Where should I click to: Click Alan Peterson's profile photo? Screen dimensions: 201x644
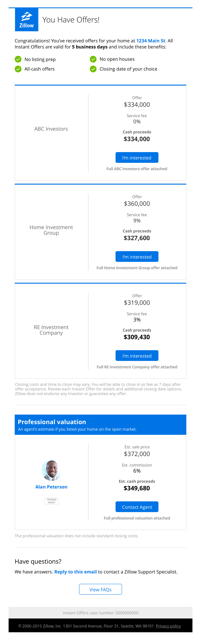(x=51, y=470)
